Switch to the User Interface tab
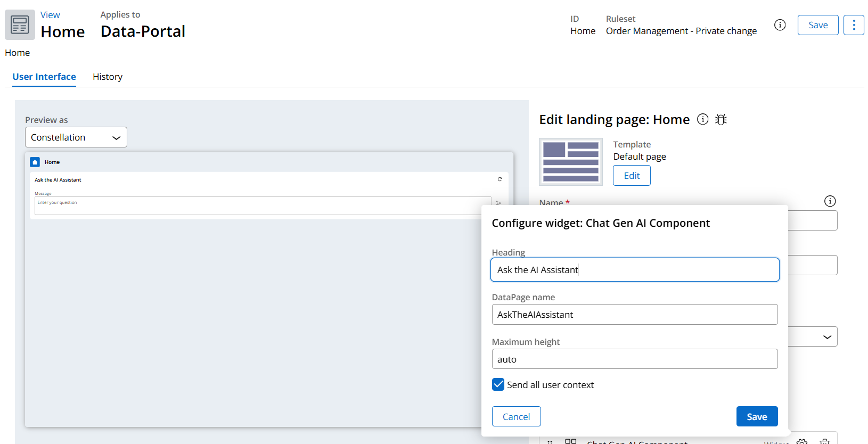The width and height of the screenshot is (868, 444). click(x=44, y=77)
